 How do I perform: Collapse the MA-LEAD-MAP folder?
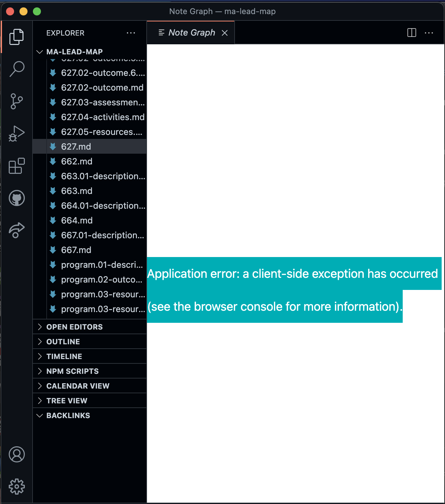pyautogui.click(x=39, y=52)
